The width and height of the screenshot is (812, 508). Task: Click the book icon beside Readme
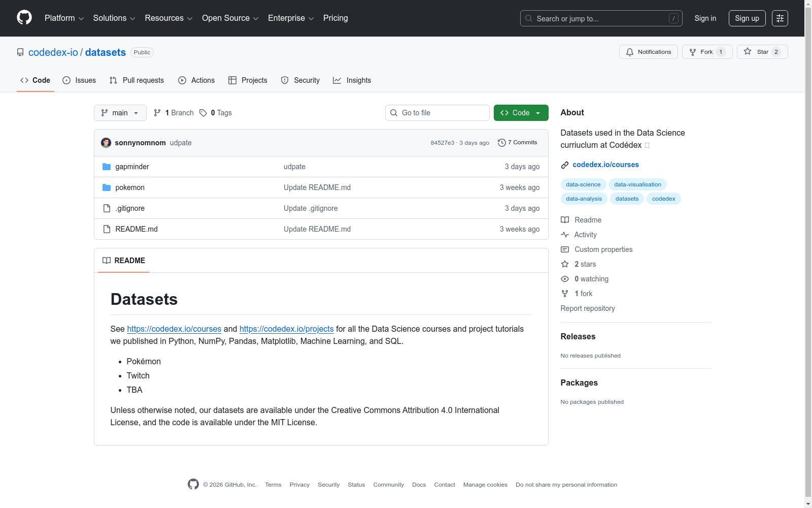pyautogui.click(x=565, y=220)
